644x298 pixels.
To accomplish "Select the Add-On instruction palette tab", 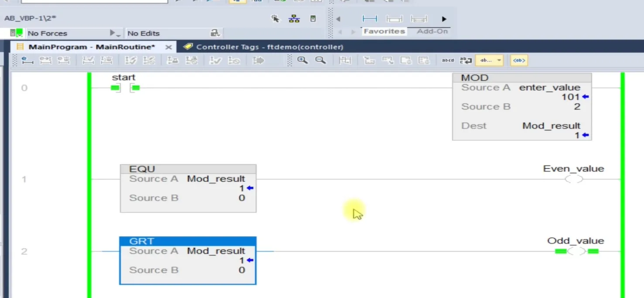I will [432, 31].
